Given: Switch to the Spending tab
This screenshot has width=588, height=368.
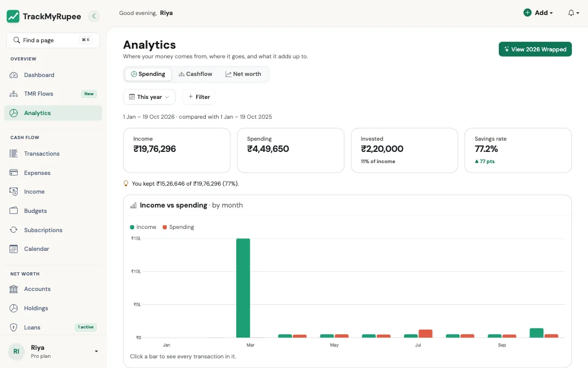Looking at the screenshot, I should click(148, 74).
